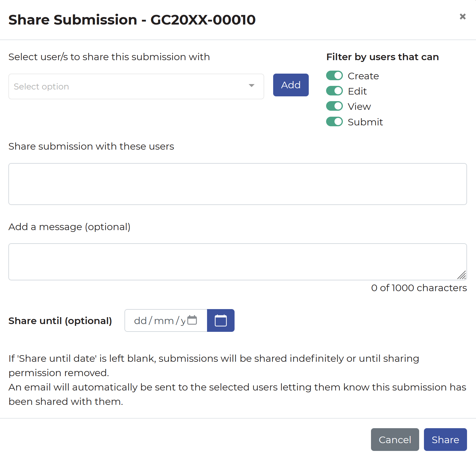Viewport: 476px width, 459px height.
Task: Toggle the Submit filter switch
Action: tap(334, 122)
